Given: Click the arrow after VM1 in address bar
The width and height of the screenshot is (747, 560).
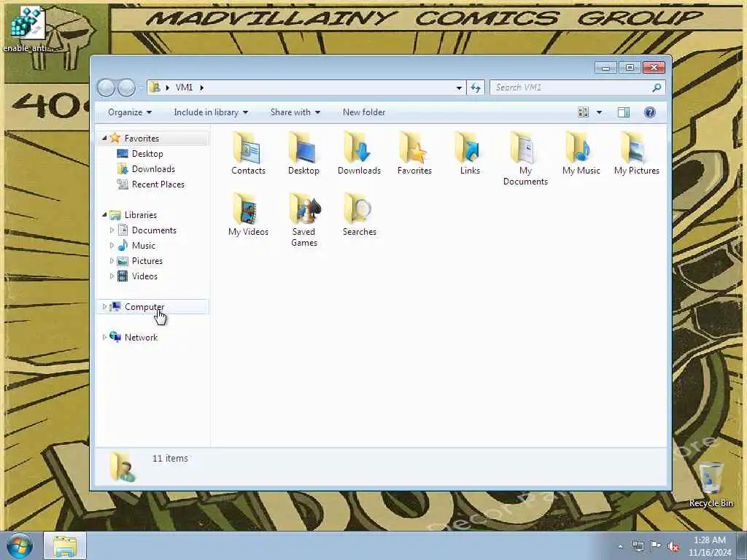Looking at the screenshot, I should tap(202, 87).
